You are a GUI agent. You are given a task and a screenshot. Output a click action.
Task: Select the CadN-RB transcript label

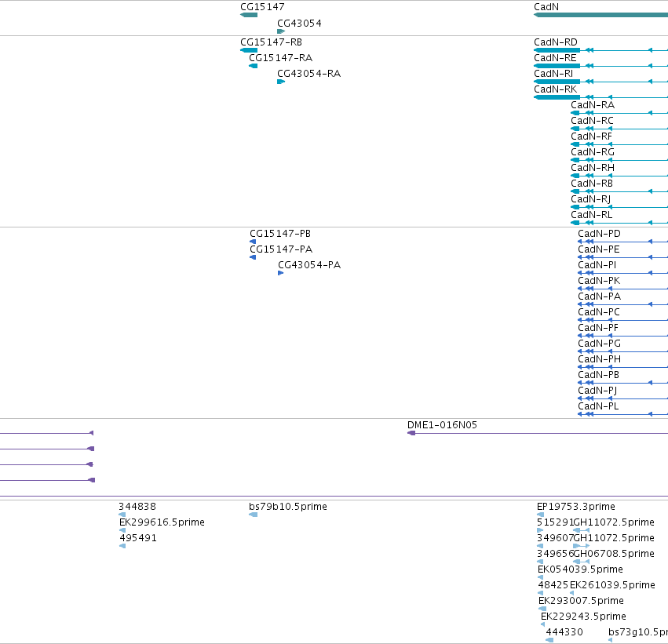592,184
